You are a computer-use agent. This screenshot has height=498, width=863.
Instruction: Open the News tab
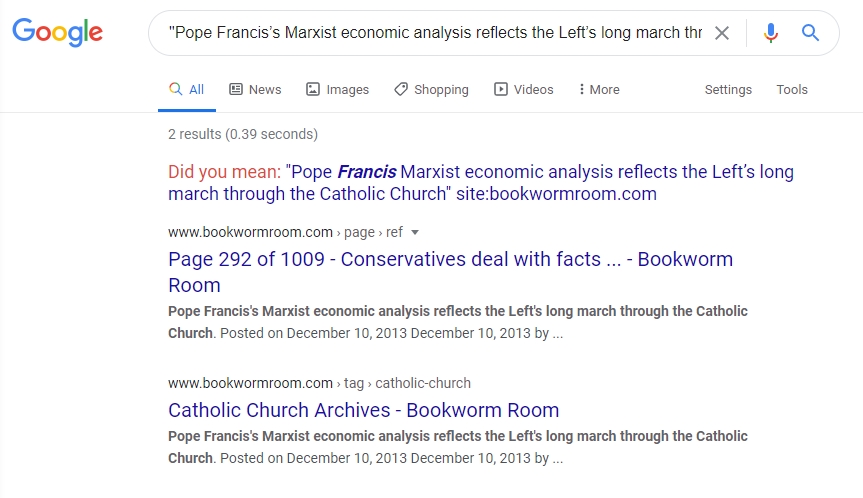point(255,89)
